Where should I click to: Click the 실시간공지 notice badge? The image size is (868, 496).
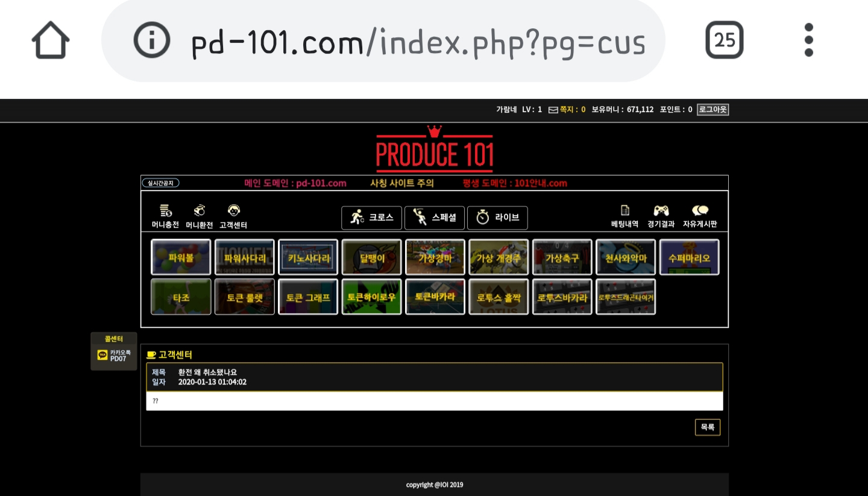point(160,183)
